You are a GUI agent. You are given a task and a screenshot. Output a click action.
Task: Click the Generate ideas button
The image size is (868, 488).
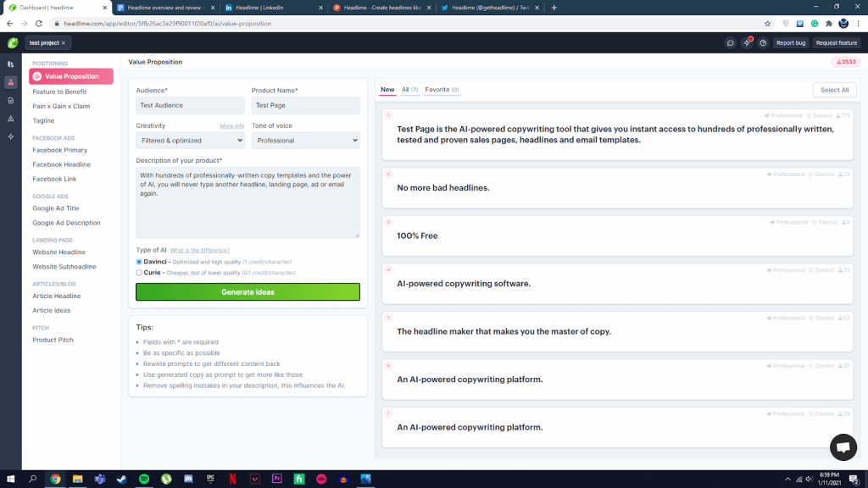pyautogui.click(x=248, y=292)
